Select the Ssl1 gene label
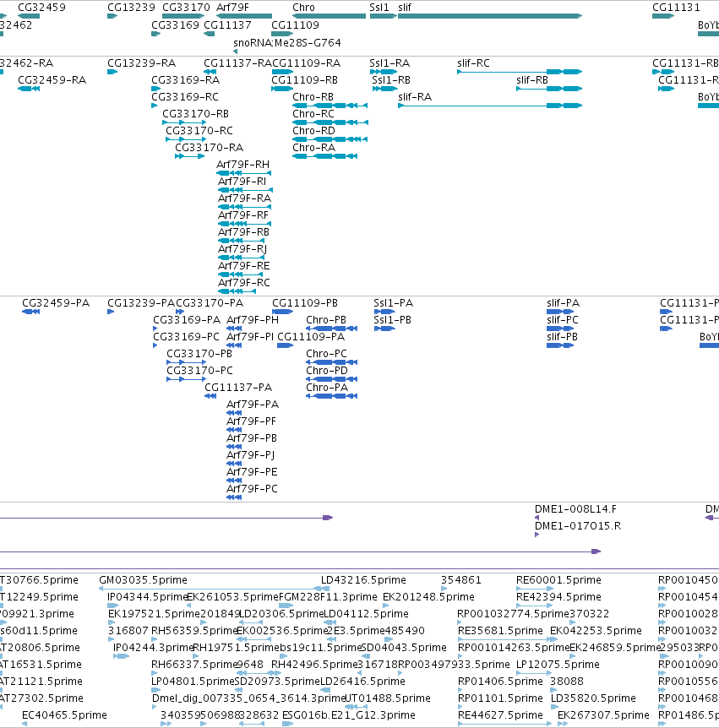The height and width of the screenshot is (728, 719). point(379,8)
